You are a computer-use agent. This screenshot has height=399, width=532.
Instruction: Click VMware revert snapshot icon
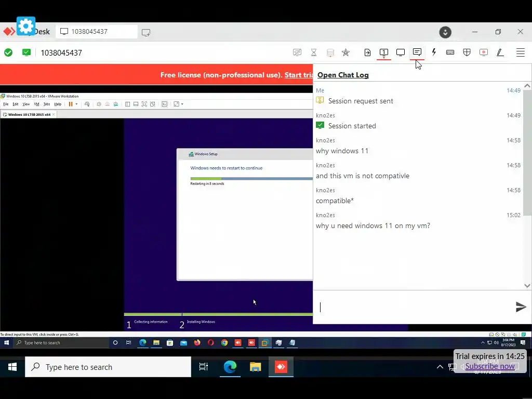107,104
